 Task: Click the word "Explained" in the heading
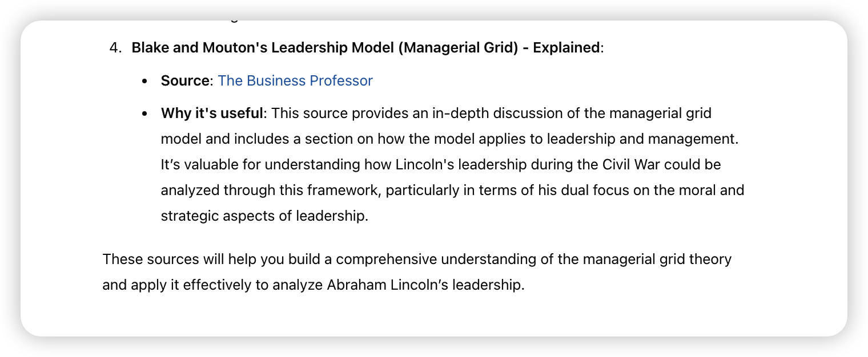(566, 48)
